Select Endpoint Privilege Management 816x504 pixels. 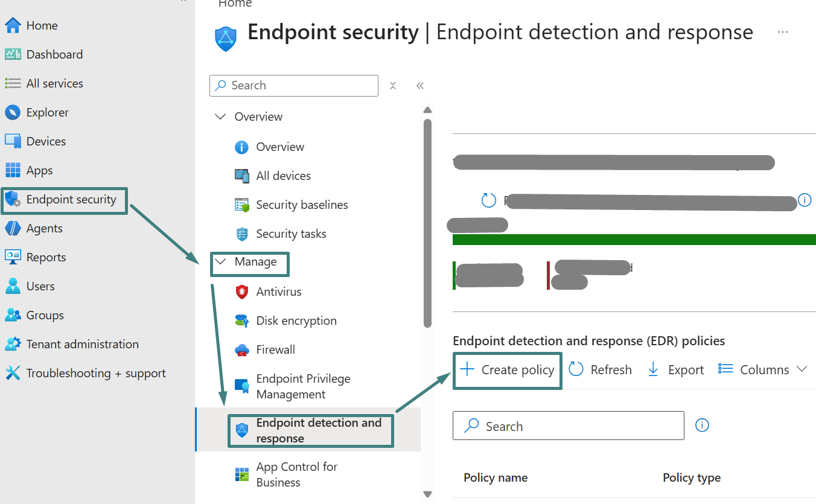tap(303, 386)
